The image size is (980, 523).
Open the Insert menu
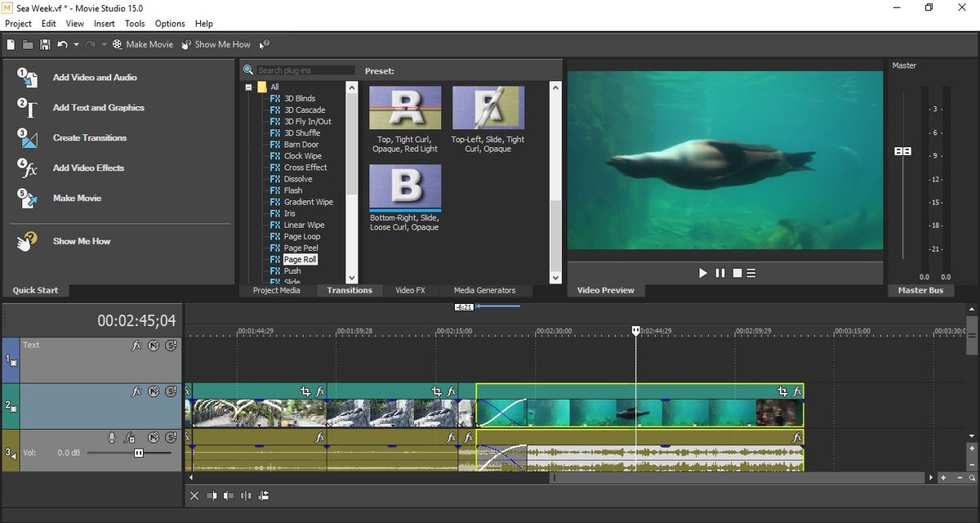coord(104,24)
